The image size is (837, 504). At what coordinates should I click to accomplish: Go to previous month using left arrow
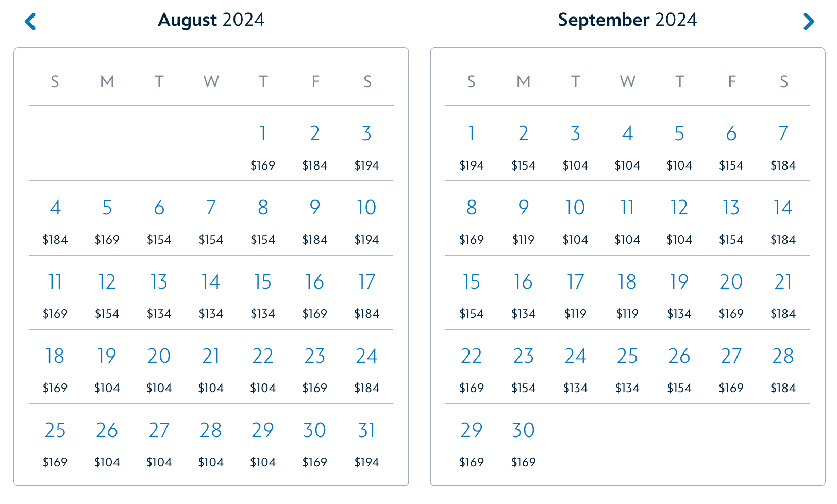click(x=30, y=22)
